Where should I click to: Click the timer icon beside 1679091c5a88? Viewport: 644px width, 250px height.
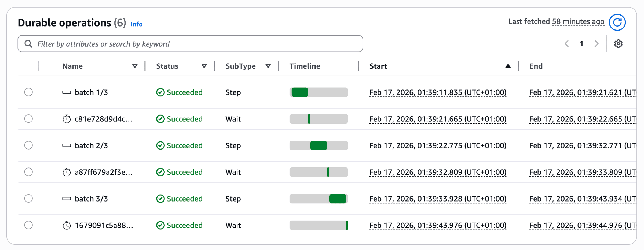point(67,225)
